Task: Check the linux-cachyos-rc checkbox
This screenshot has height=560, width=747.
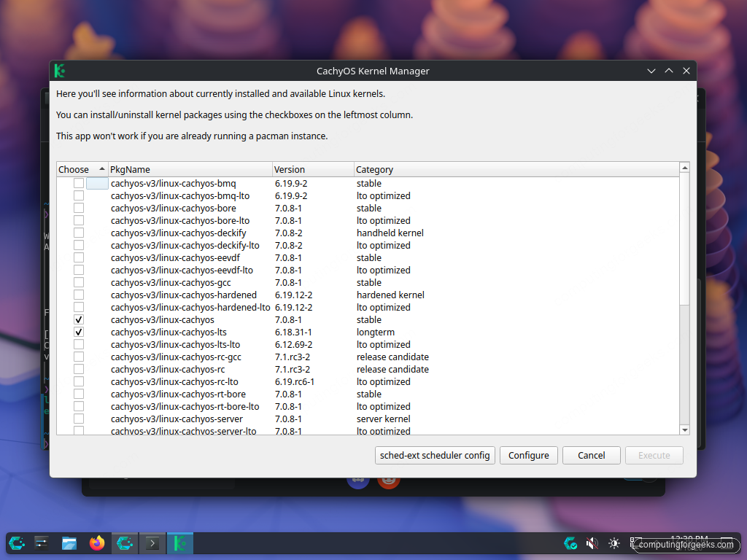Action: pyautogui.click(x=79, y=369)
